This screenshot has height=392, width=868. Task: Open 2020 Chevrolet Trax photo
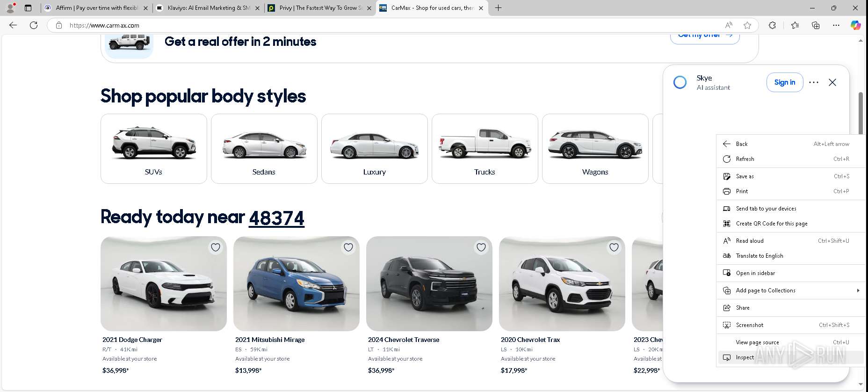[x=562, y=283]
